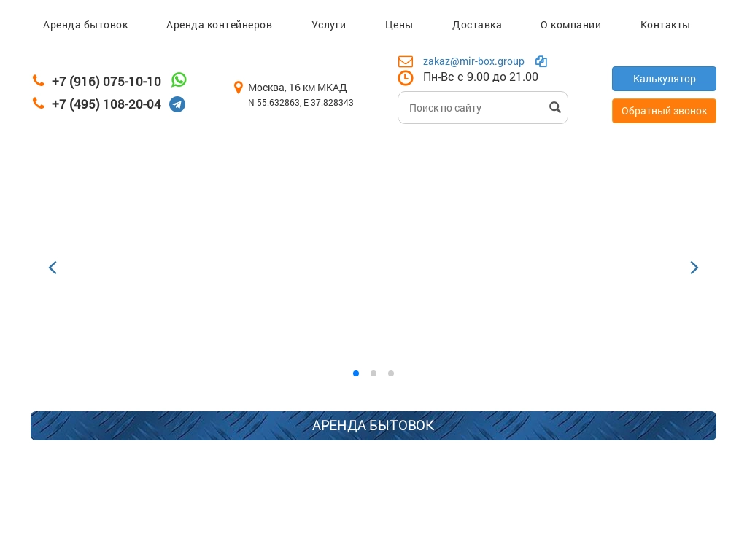Click the search magnifier icon

pyautogui.click(x=555, y=107)
